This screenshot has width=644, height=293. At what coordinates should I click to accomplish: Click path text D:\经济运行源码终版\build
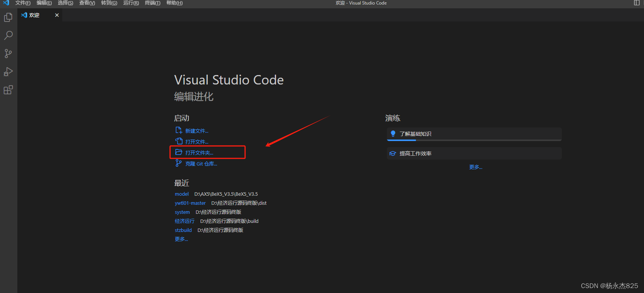(229, 221)
